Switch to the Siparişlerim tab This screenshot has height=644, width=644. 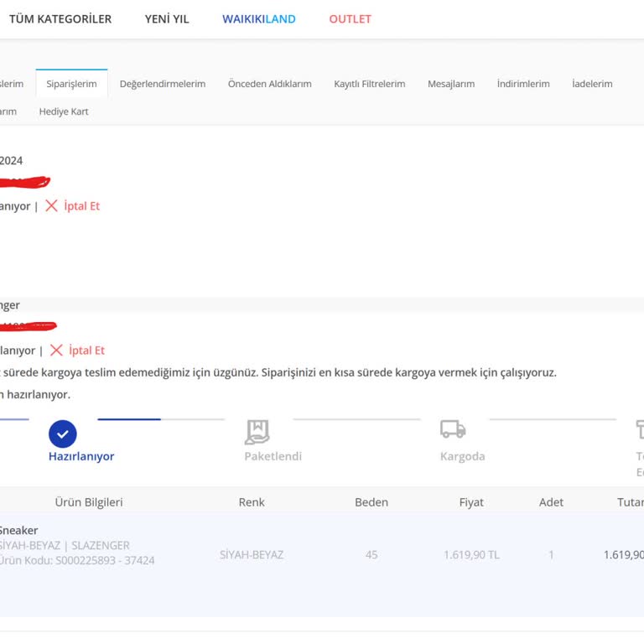click(71, 84)
